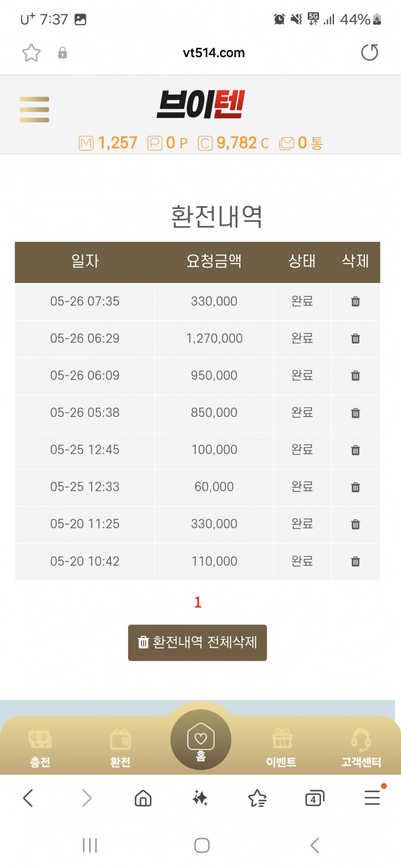Open the 환전 tab in bottom bar
Viewport: 401px width, 868px height.
[120, 748]
